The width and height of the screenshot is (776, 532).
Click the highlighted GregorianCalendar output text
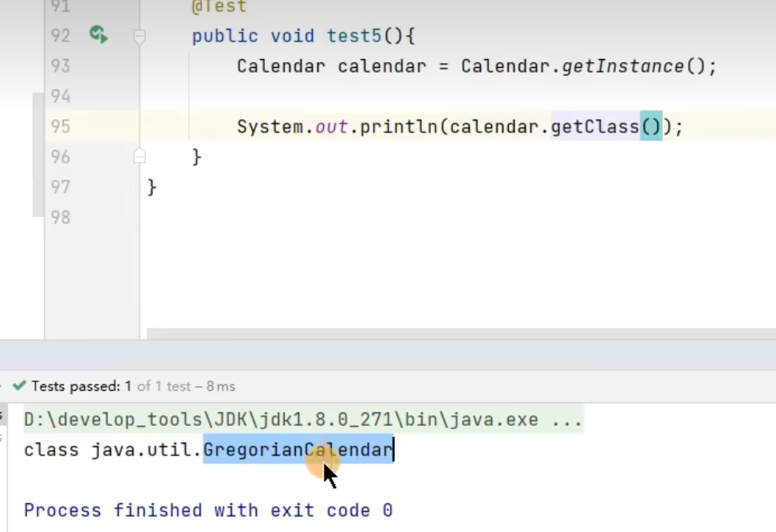pos(298,449)
